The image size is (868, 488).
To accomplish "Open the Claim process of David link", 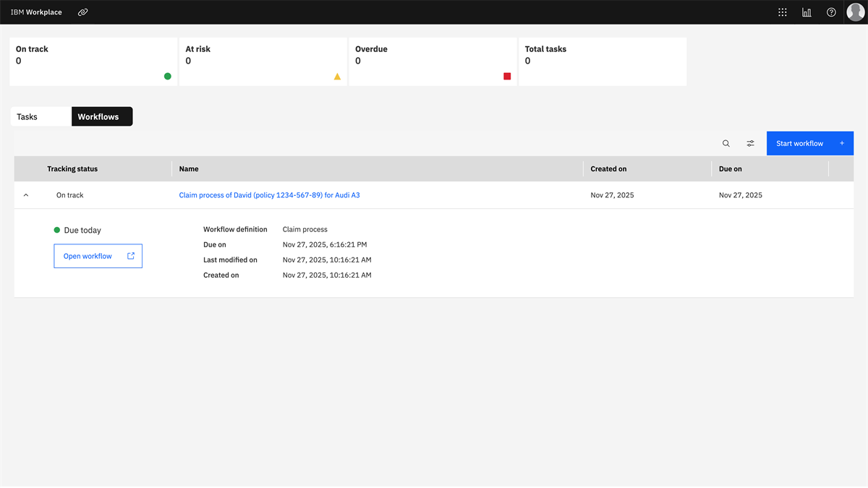I will [x=269, y=195].
